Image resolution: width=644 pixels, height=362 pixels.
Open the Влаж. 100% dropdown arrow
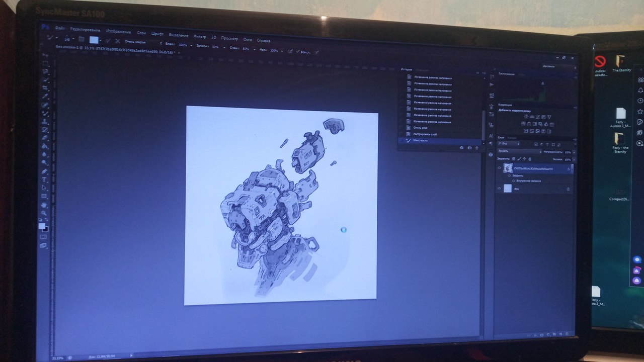click(x=191, y=46)
